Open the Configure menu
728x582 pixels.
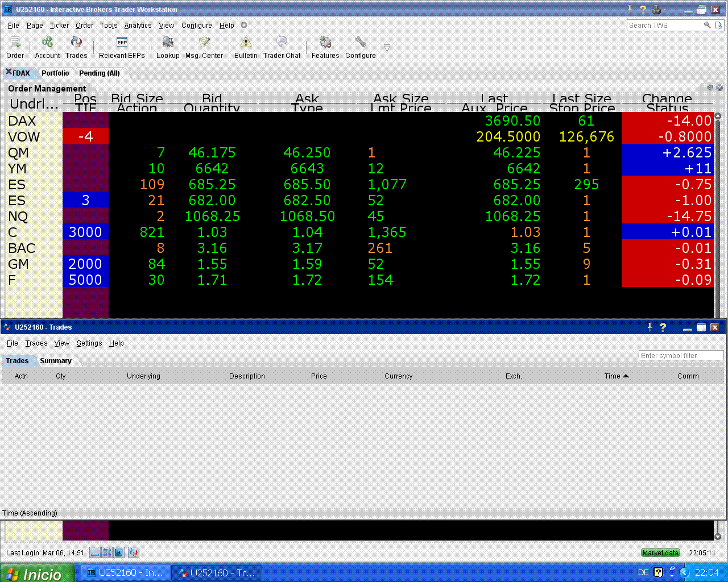[197, 26]
